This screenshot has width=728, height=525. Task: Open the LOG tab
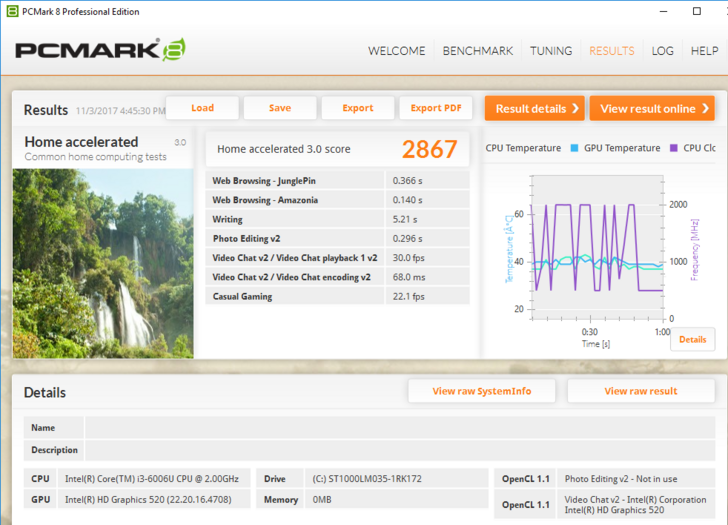click(x=663, y=51)
